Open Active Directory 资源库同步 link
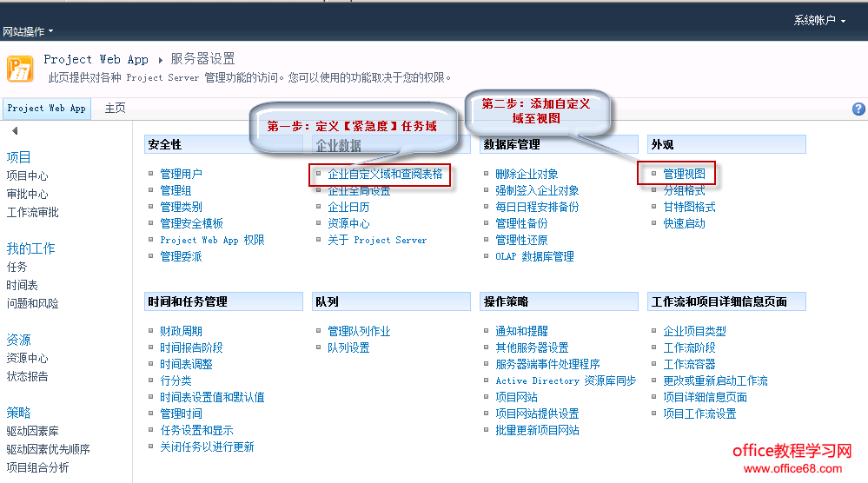Screen dimensions: 868x483 click(x=566, y=380)
